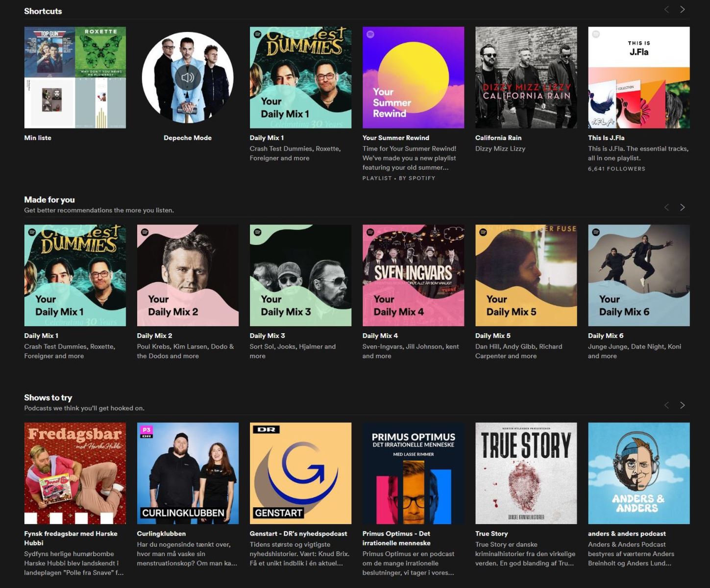Image resolution: width=710 pixels, height=588 pixels.
Task: Open Daily Mix 6 cover art
Action: click(x=638, y=275)
